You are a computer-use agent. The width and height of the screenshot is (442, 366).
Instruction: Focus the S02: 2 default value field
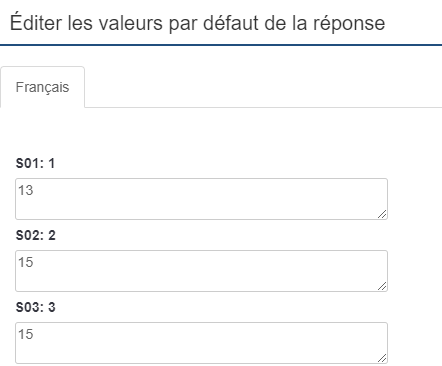click(x=201, y=271)
